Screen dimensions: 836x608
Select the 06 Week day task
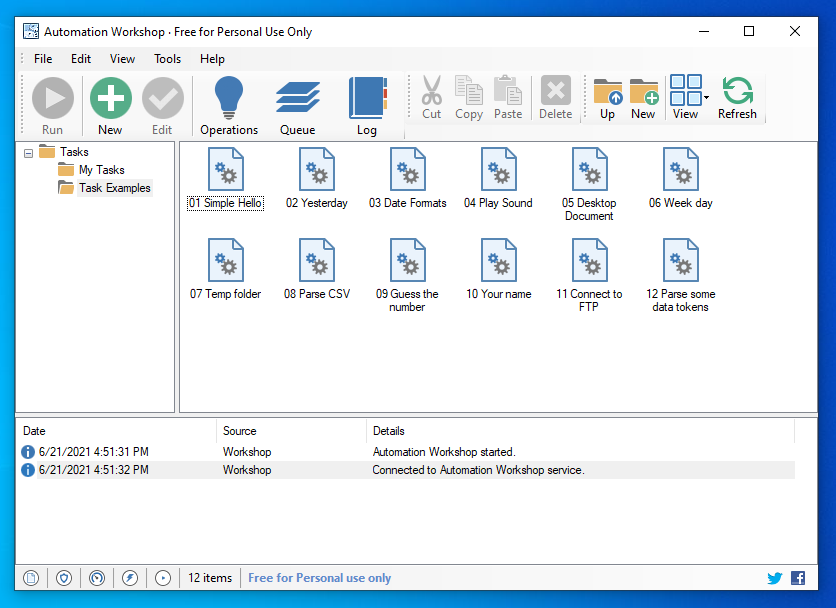pyautogui.click(x=681, y=179)
